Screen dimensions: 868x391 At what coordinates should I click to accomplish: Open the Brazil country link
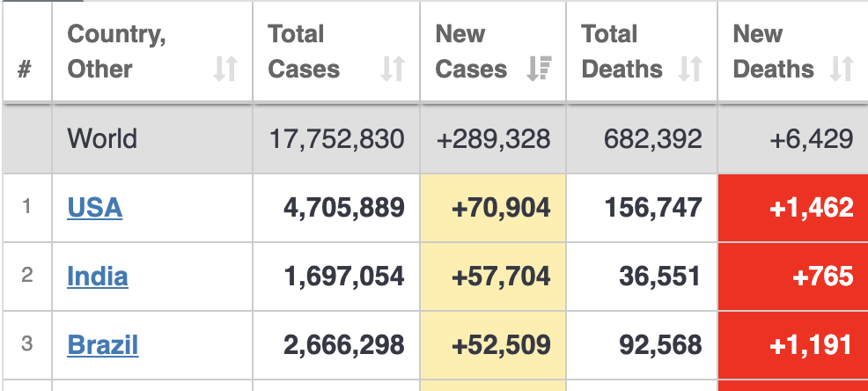pos(102,344)
